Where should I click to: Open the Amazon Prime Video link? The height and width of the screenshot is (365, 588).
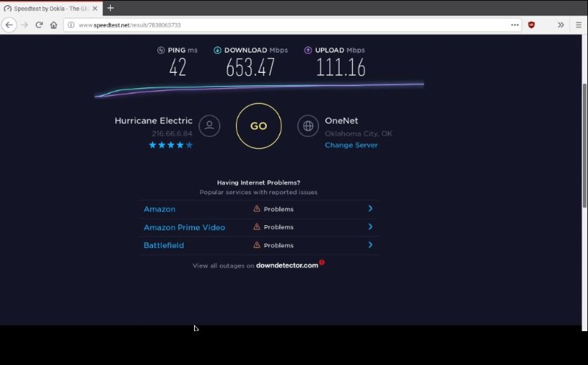pyautogui.click(x=184, y=227)
